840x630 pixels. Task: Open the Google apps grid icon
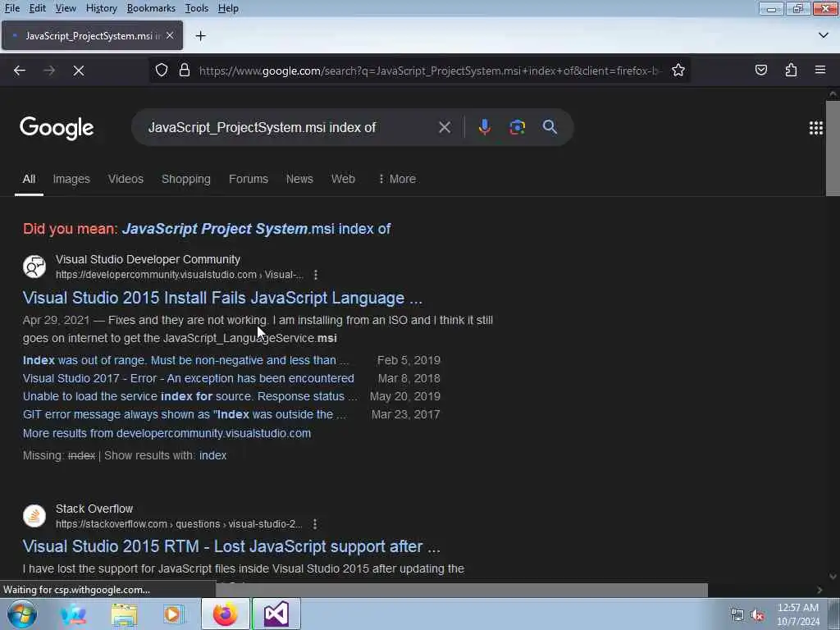click(816, 127)
